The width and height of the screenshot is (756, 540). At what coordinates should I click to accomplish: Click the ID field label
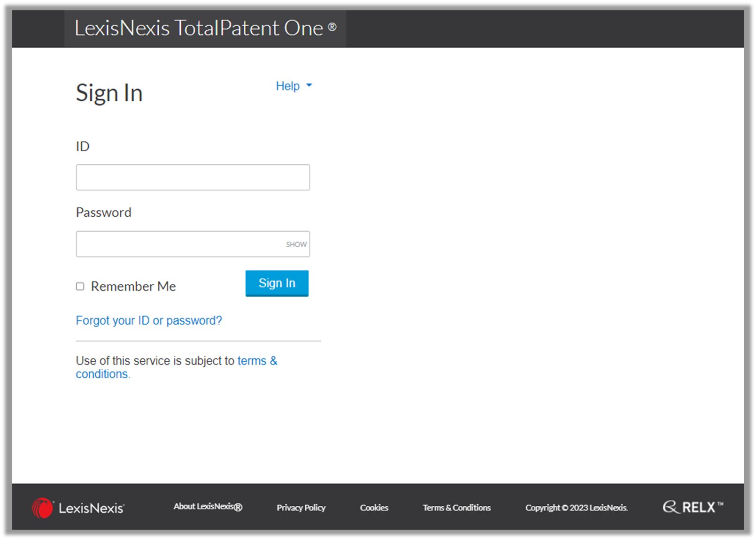coord(83,146)
